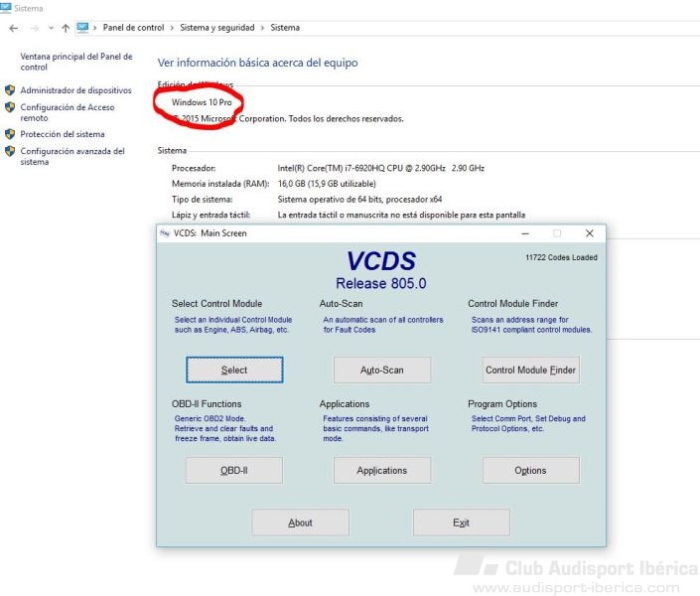Click Sistema y seguridad breadcrumb
Screen dimensions: 700x596
217,28
